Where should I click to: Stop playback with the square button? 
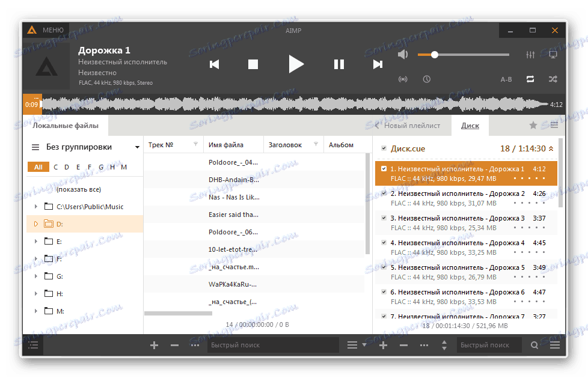click(x=253, y=64)
